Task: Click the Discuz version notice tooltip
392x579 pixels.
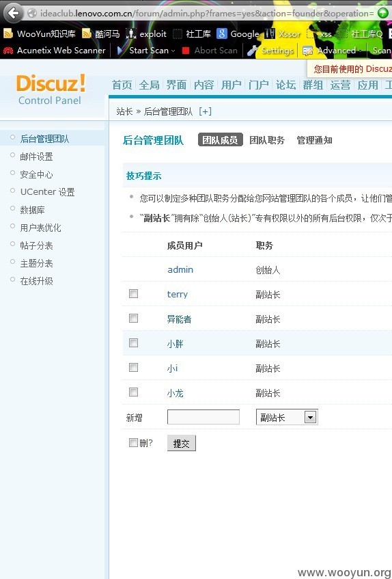Action: pyautogui.click(x=350, y=69)
